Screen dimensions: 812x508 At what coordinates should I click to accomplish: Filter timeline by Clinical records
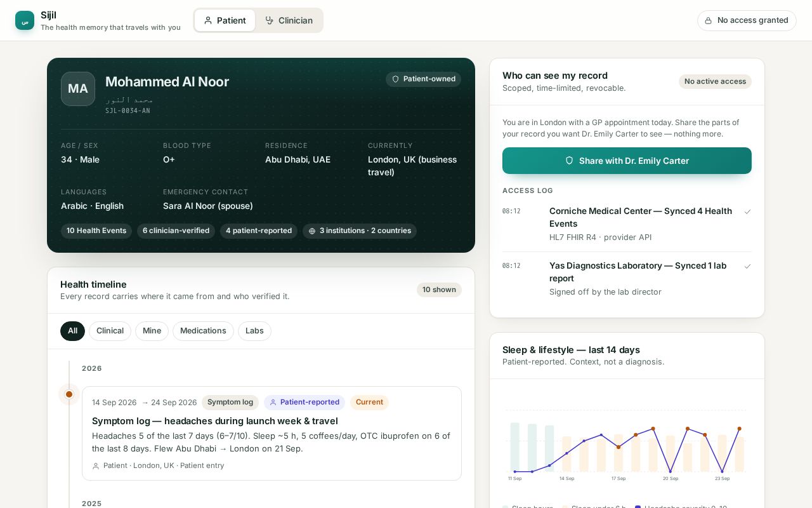[x=110, y=331]
